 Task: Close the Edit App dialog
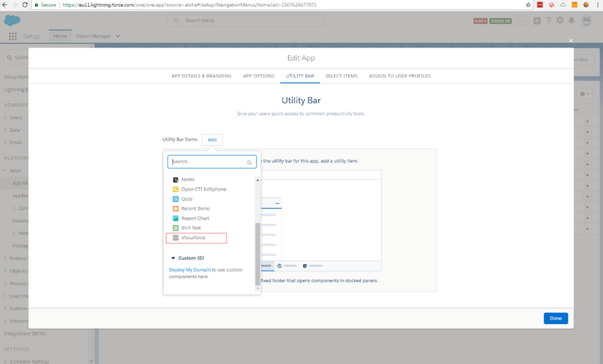pos(570,40)
